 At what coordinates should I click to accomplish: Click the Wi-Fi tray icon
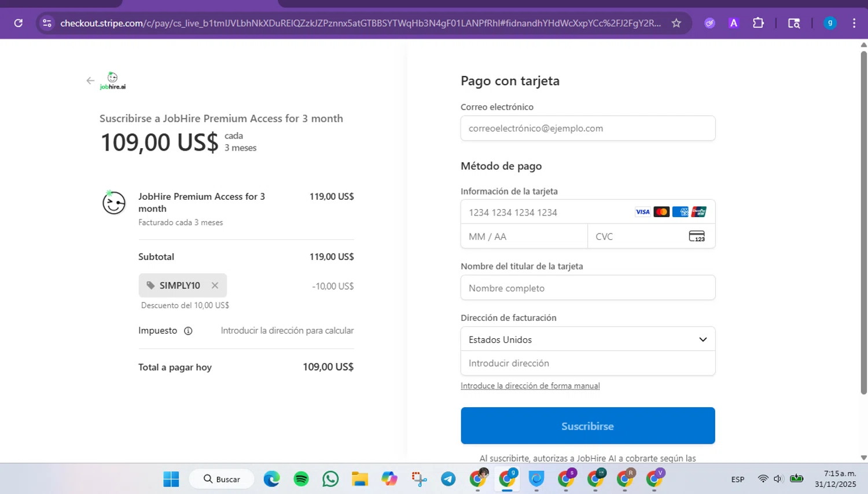pyautogui.click(x=763, y=479)
